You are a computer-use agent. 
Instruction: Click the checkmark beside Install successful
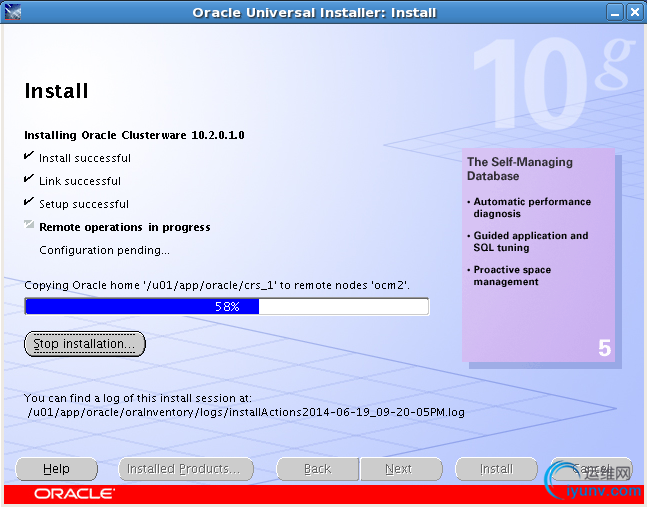coord(29,156)
